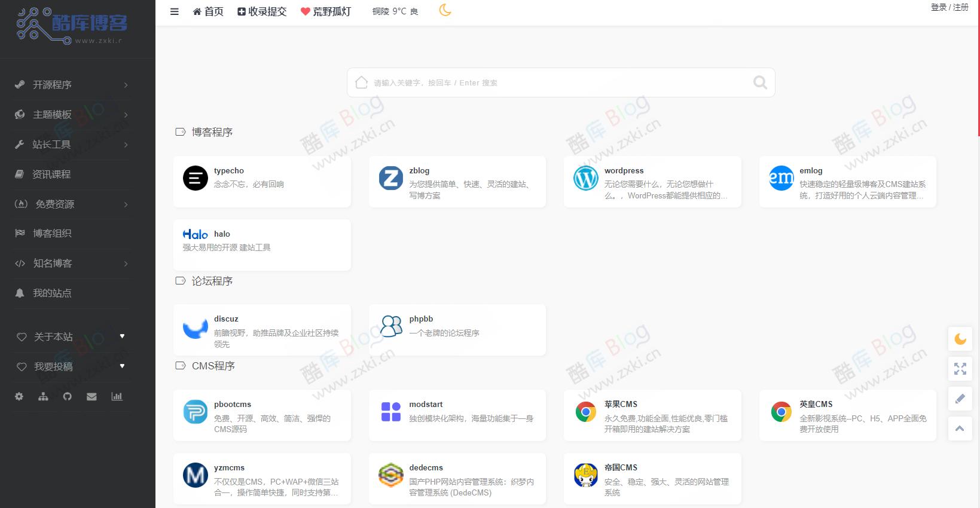Image resolution: width=980 pixels, height=508 pixels.
Task: Click the phpbb users logo icon
Action: click(391, 326)
